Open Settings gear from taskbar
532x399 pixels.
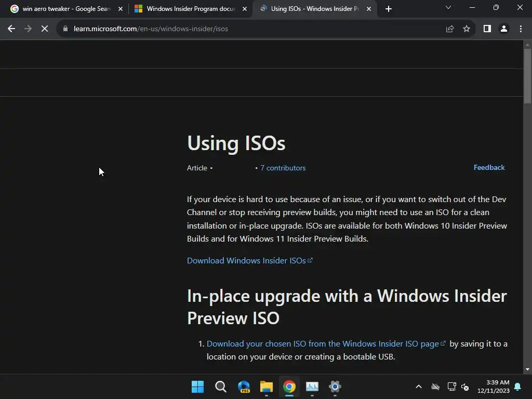point(335,387)
